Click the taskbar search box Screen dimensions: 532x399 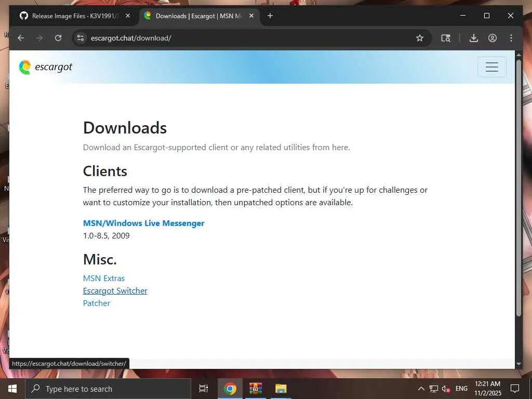[109, 389]
